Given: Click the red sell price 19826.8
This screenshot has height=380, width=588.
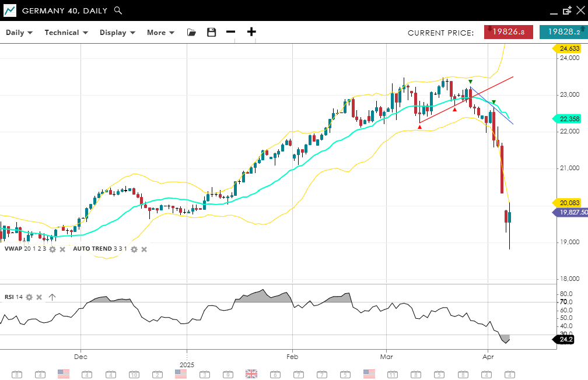Looking at the screenshot, I should coord(508,32).
